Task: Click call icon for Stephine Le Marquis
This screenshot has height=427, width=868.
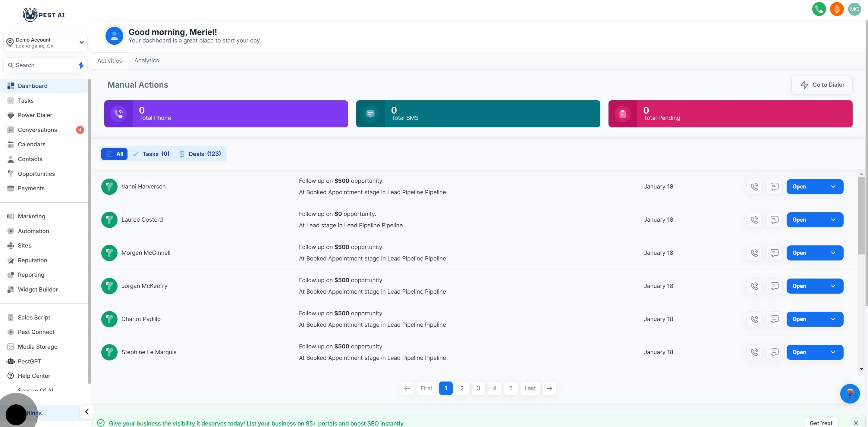Action: point(754,352)
